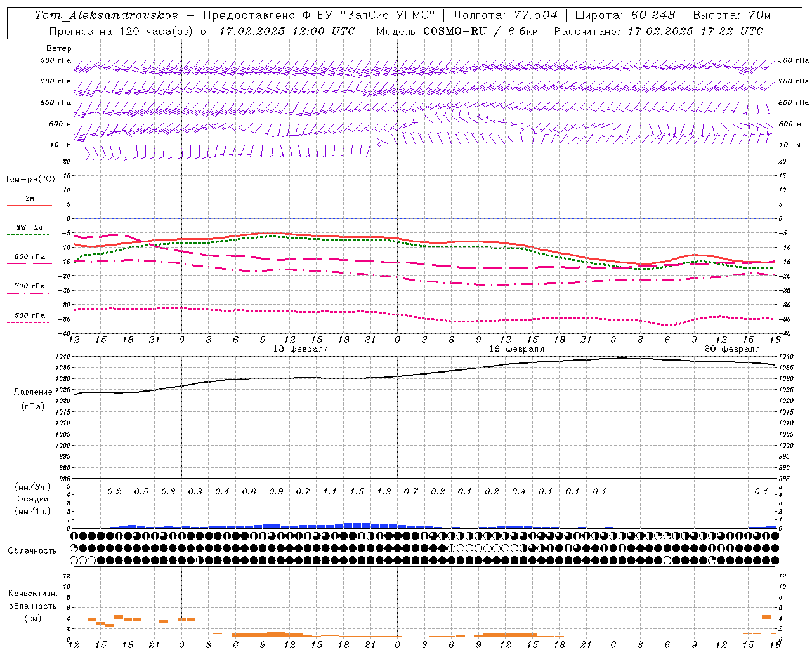This screenshot has width=812, height=650.
Task: Click the 1040 tick on left pressure axis
Action: 63,357
